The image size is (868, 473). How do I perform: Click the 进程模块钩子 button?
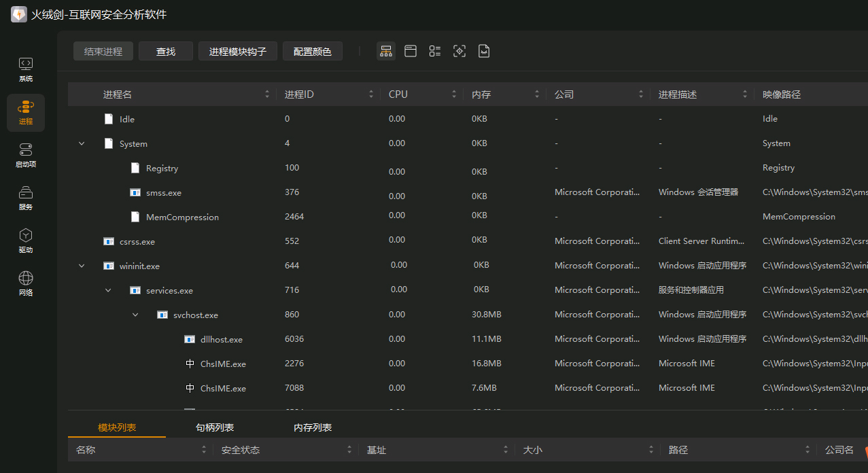238,52
